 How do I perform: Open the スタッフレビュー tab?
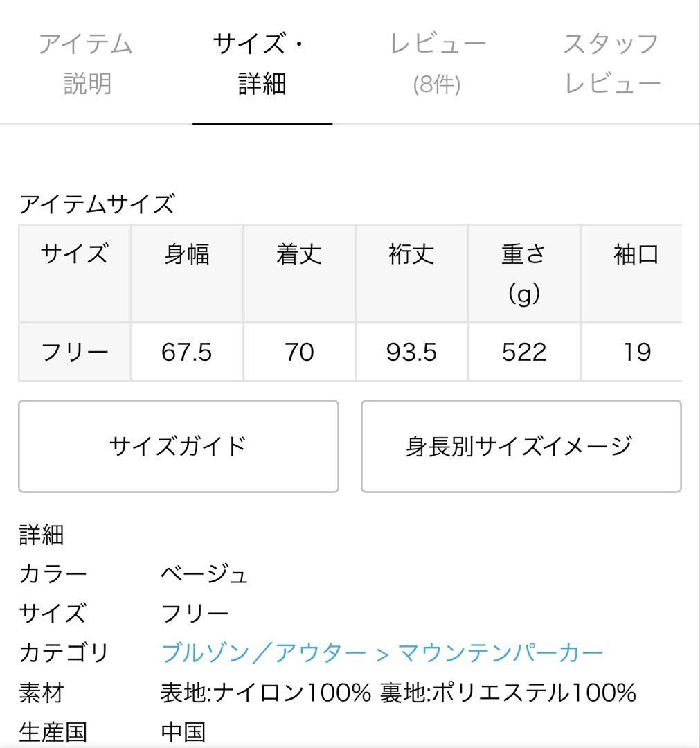tap(612, 64)
